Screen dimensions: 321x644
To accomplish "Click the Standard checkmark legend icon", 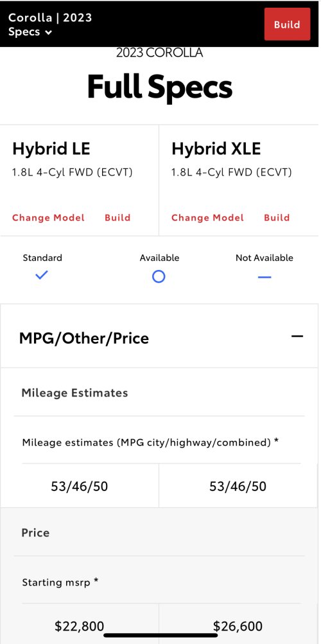I will [42, 275].
